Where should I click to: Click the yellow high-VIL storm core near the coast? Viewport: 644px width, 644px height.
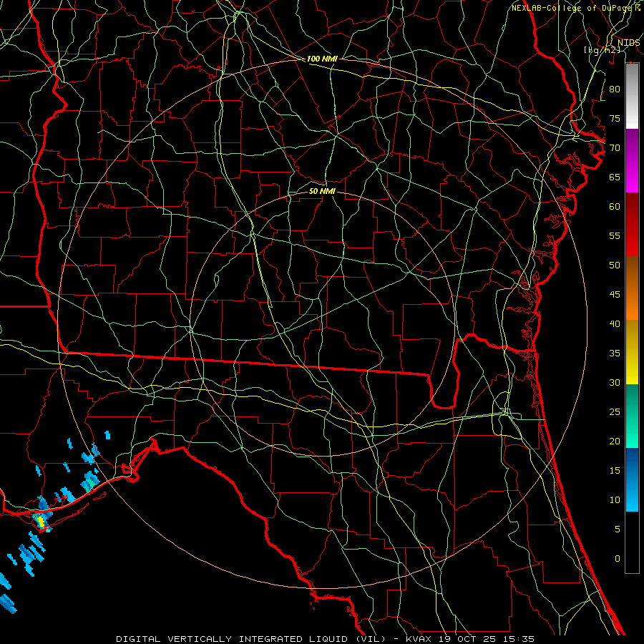(41, 522)
